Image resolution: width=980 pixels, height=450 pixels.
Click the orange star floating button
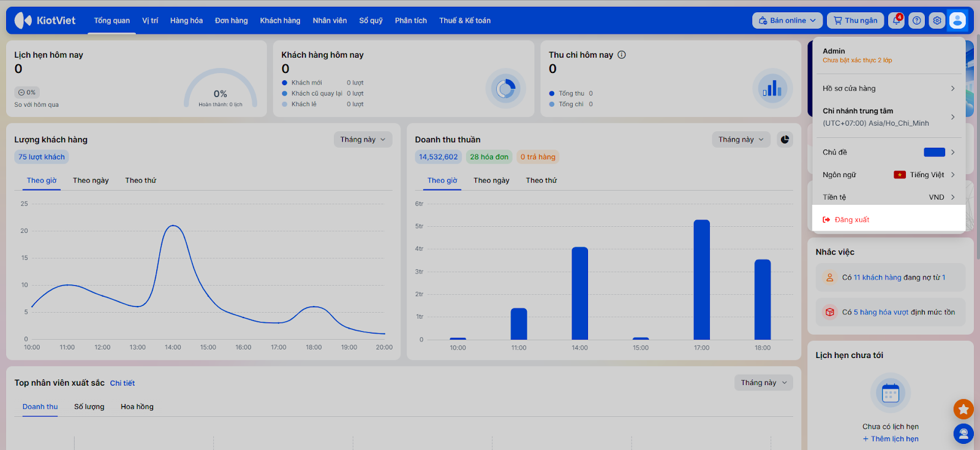[963, 409]
